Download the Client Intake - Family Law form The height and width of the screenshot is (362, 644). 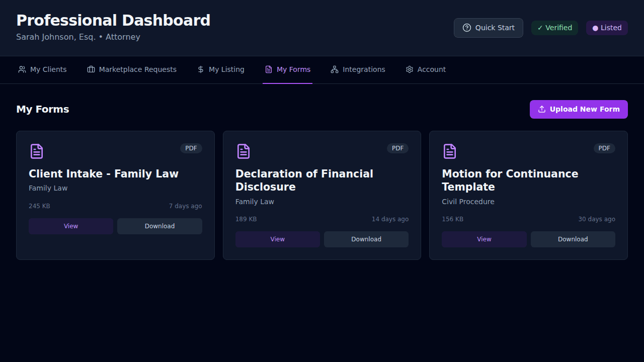point(159,226)
